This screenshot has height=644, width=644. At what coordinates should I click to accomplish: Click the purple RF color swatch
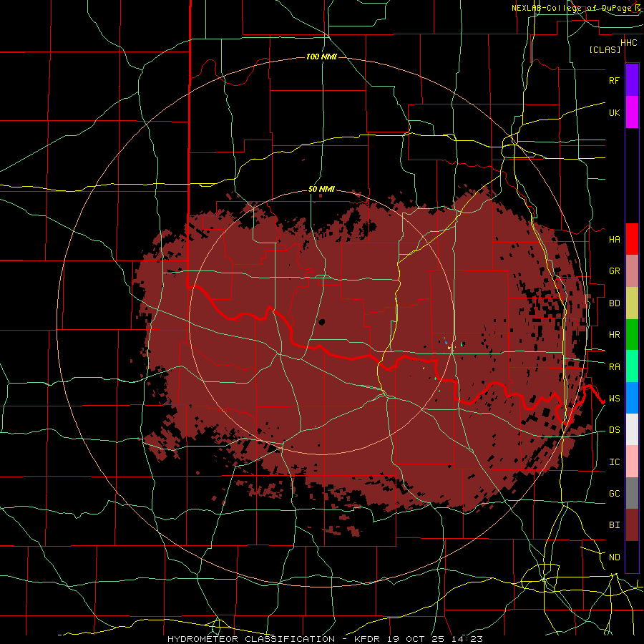[632, 80]
